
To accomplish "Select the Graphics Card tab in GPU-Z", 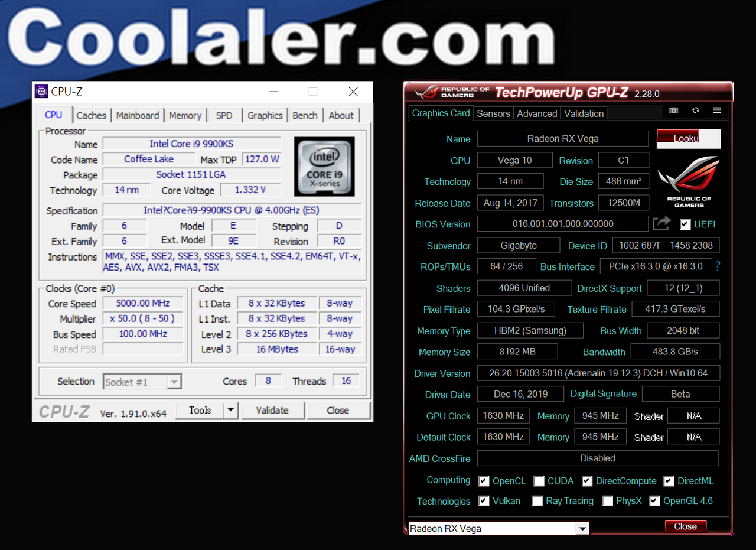I will coord(441,113).
